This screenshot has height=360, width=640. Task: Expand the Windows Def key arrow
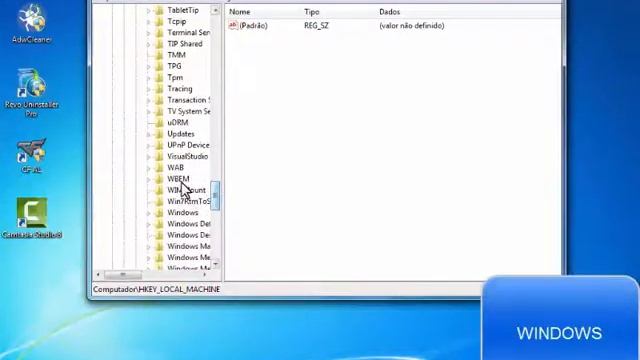(149, 224)
